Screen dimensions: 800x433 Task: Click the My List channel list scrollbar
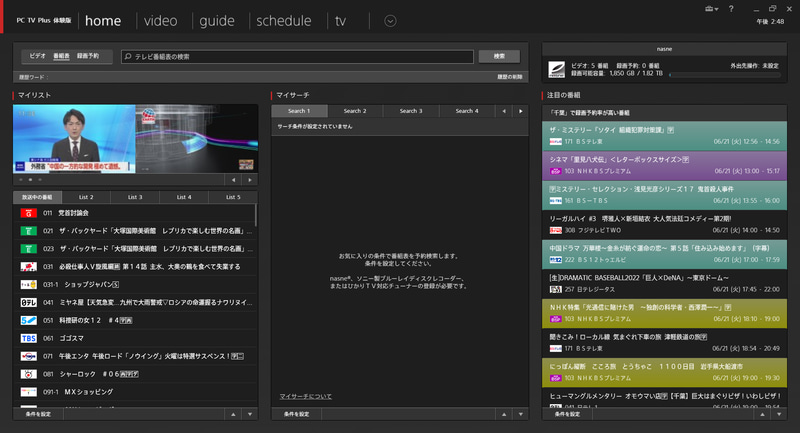[x=256, y=215]
